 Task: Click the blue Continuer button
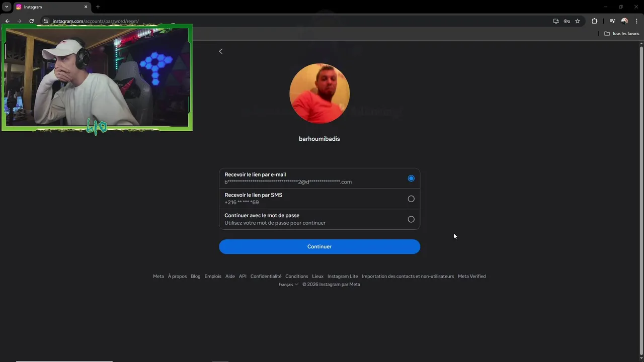point(319,246)
